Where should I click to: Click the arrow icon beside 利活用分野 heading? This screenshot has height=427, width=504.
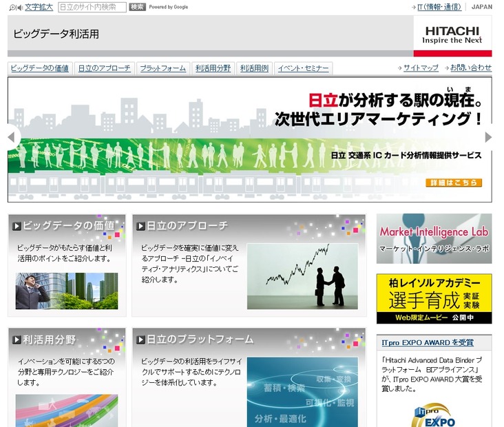pos(17,340)
